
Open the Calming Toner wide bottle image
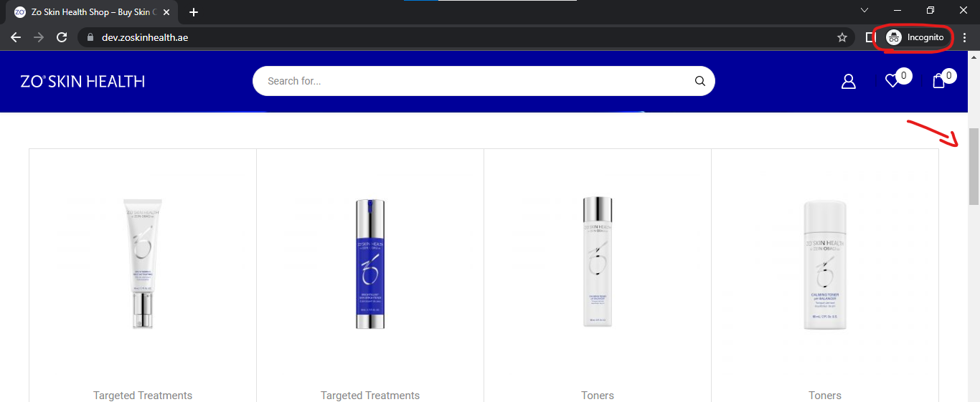825,266
